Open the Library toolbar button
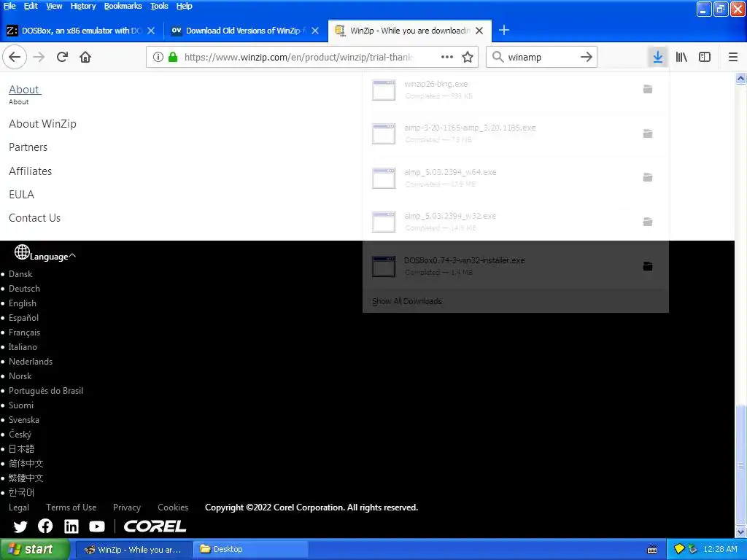The image size is (747, 560). (681, 57)
